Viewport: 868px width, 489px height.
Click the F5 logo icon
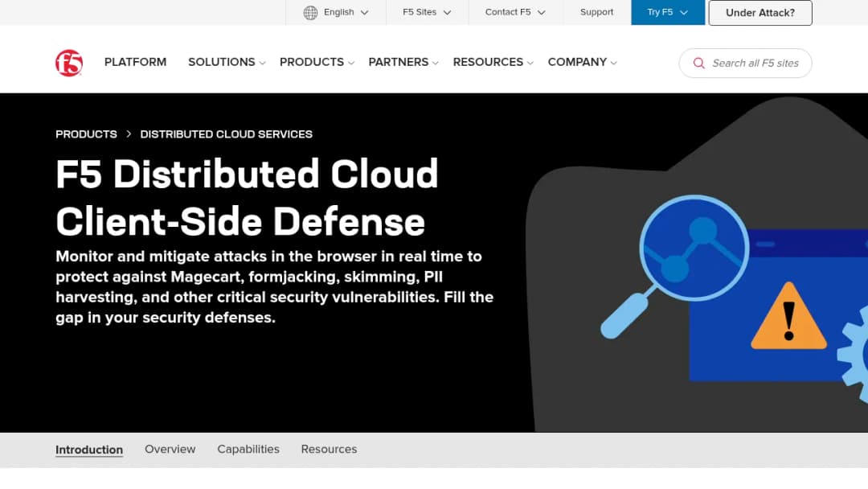(x=69, y=63)
